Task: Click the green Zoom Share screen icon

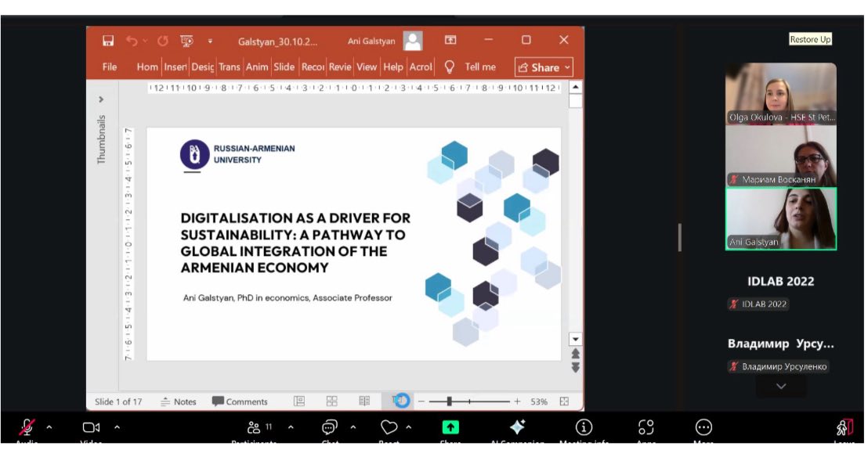Action: [x=450, y=427]
